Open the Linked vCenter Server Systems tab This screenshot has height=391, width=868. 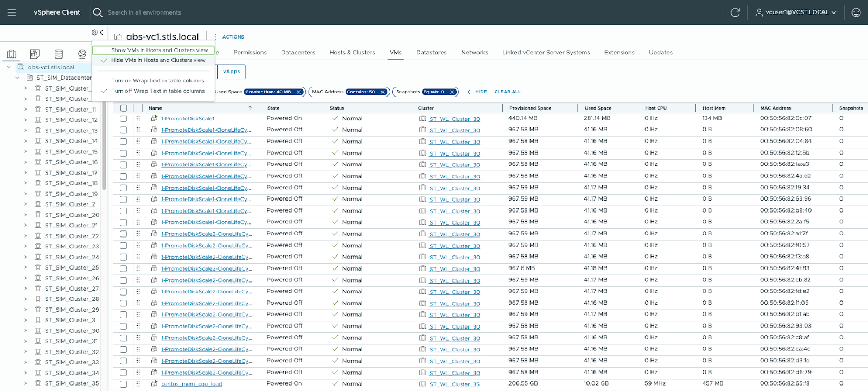click(x=546, y=53)
